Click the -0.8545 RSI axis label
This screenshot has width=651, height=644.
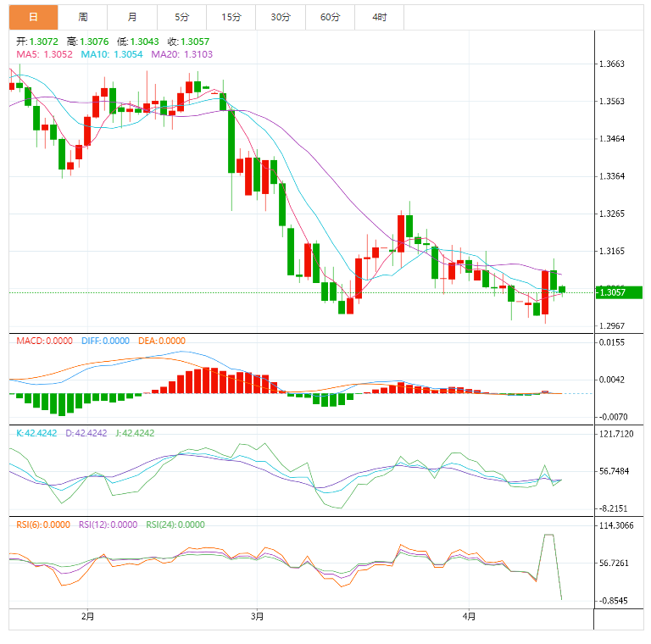click(x=613, y=601)
